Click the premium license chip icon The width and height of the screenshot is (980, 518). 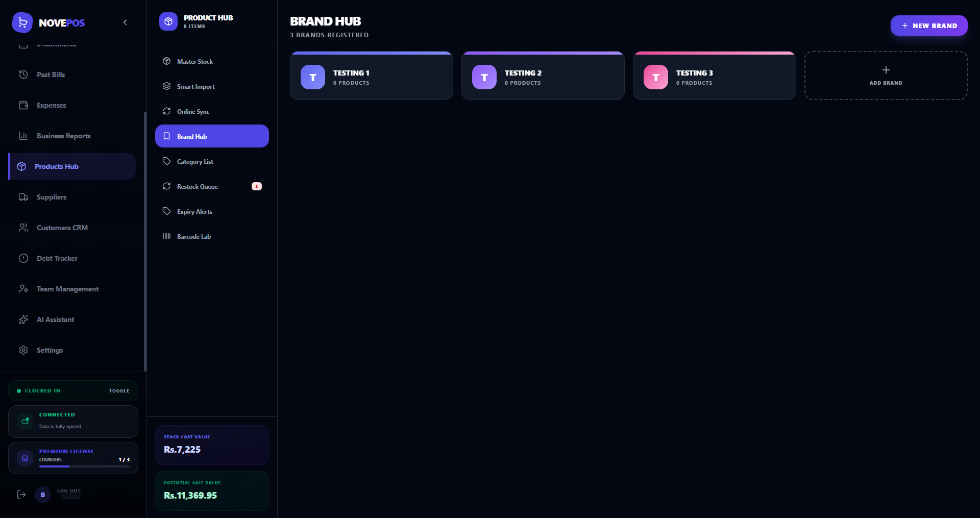(x=25, y=458)
